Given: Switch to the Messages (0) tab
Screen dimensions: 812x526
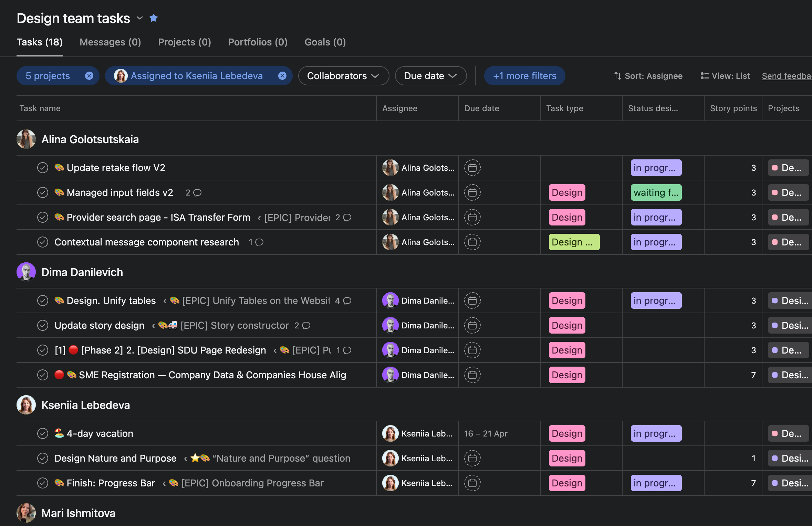Looking at the screenshot, I should (x=110, y=42).
